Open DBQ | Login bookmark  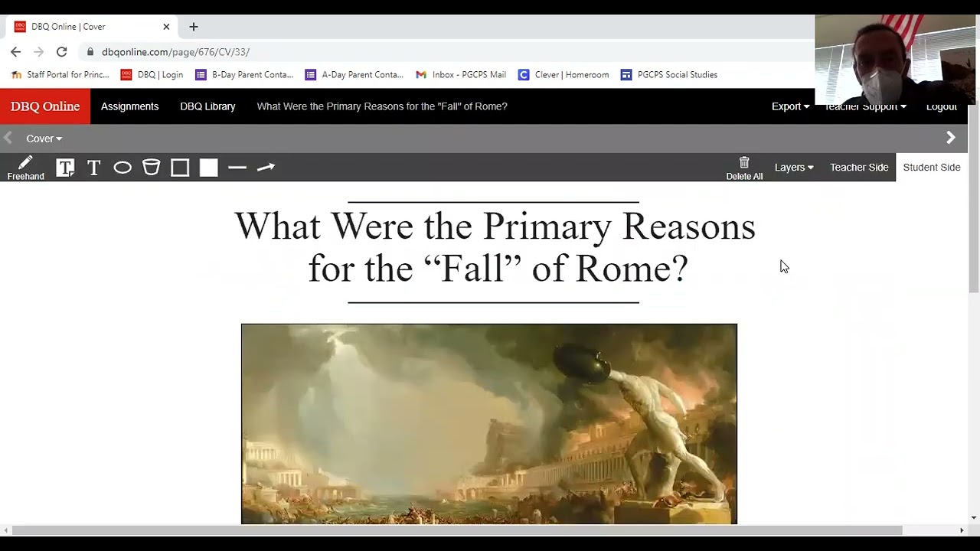(152, 75)
